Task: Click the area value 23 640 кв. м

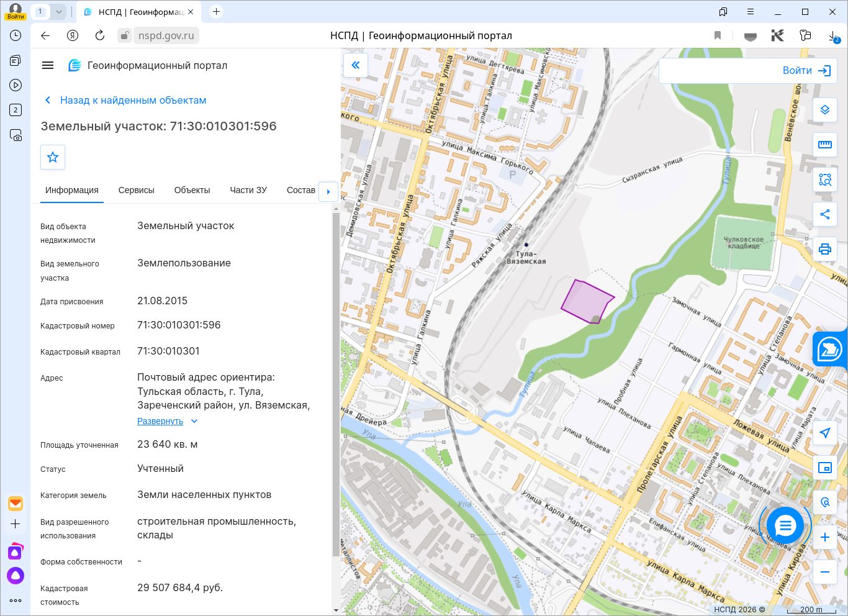Action: tap(168, 444)
